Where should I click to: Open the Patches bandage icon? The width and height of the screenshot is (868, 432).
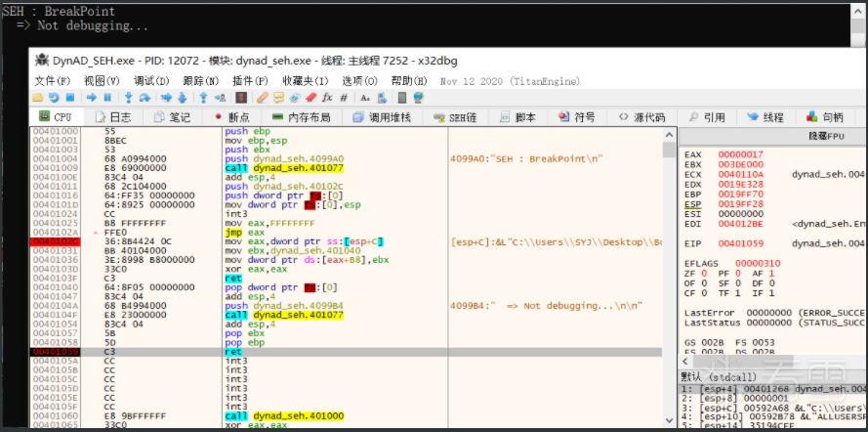[263, 98]
